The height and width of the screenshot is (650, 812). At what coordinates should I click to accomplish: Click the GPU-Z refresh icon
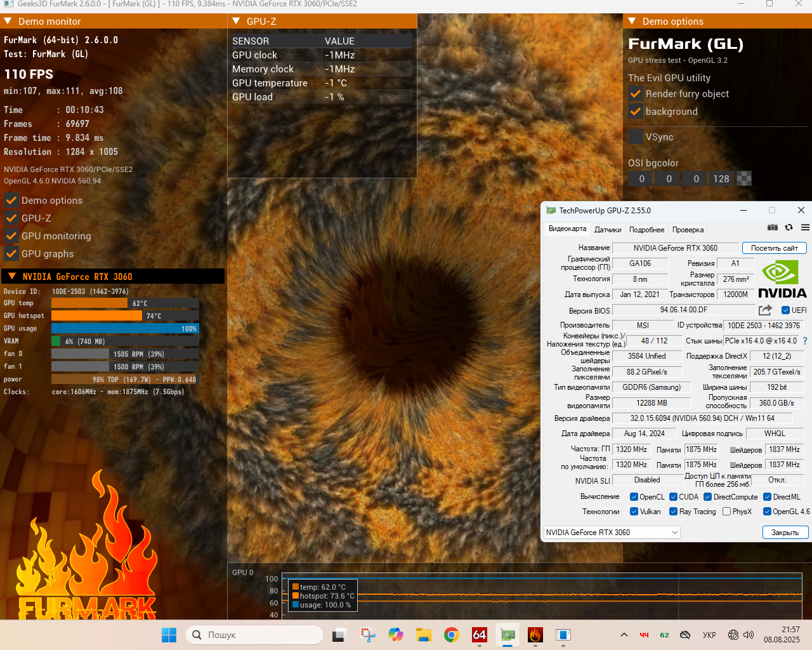[x=789, y=227]
